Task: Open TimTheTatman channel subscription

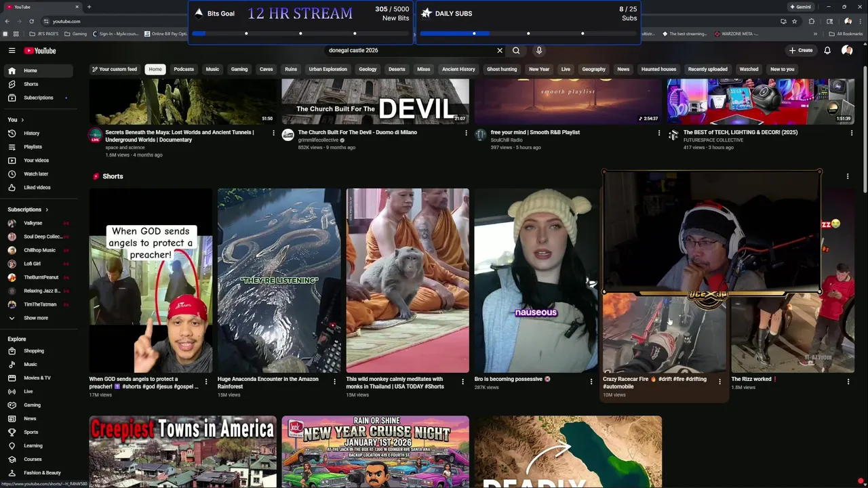Action: coord(39,304)
